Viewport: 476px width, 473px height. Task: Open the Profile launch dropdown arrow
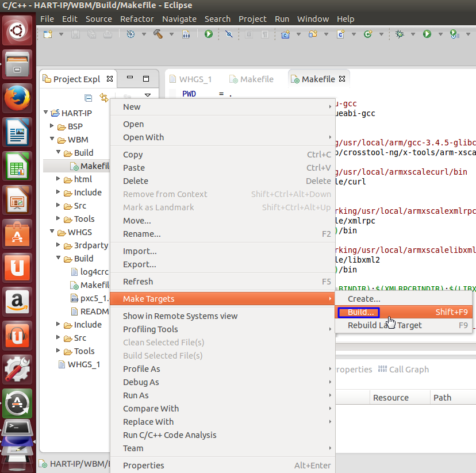tap(468, 34)
